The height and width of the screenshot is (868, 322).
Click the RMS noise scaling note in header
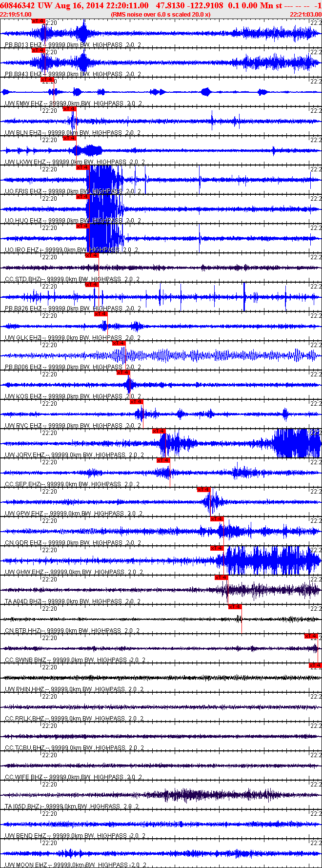click(x=161, y=15)
